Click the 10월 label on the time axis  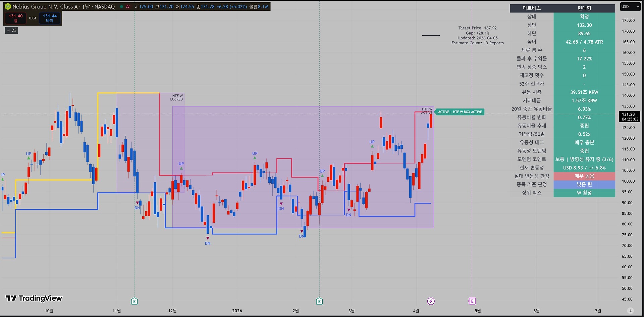pos(49,311)
